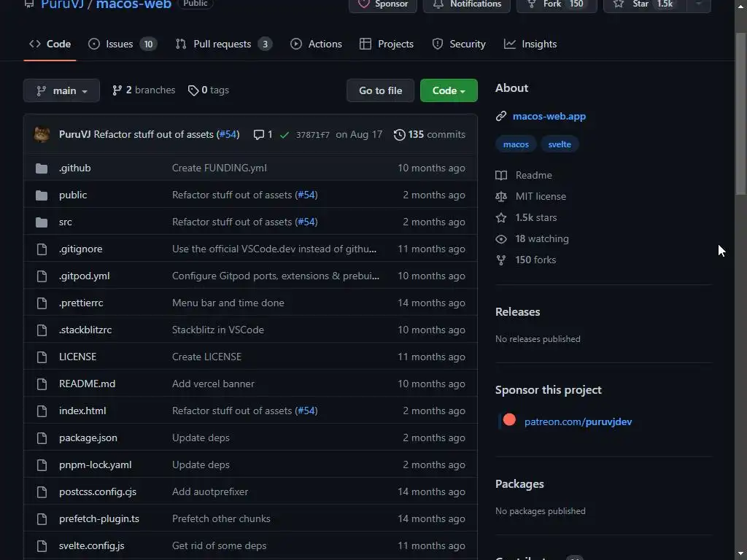Click the Go to file button
The width and height of the screenshot is (747, 560).
tap(381, 90)
